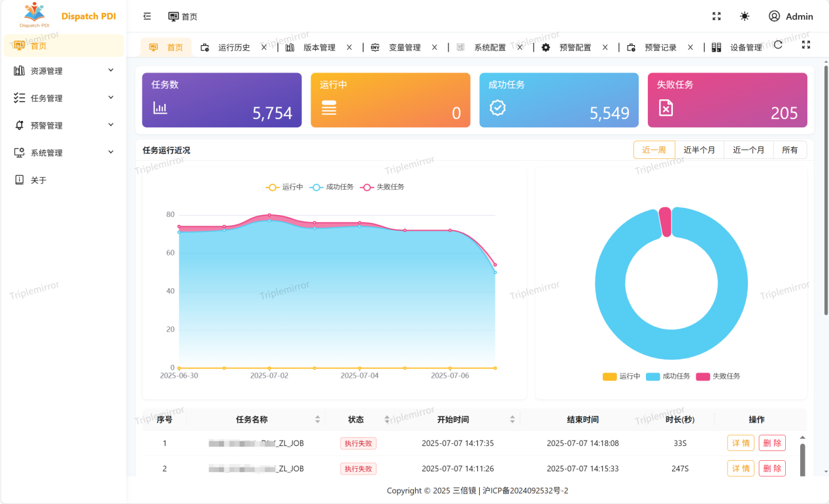Click the 失败任务 file icon card
This screenshot has width=829, height=504.
(x=666, y=108)
